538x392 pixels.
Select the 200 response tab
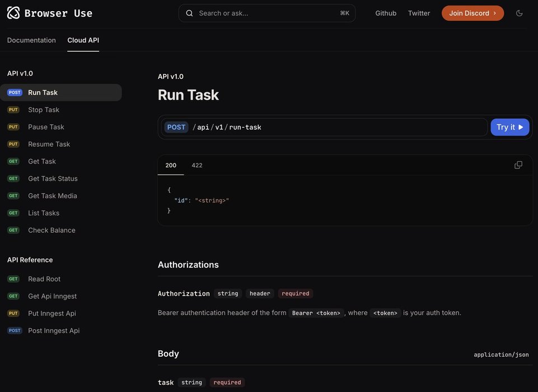click(x=171, y=165)
